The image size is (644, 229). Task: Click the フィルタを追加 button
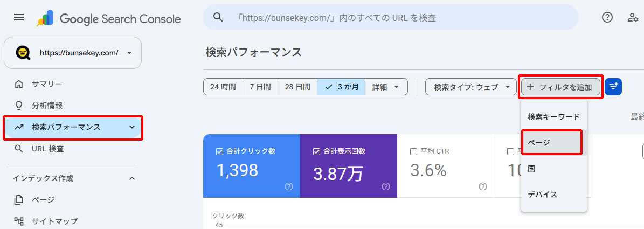[x=560, y=87]
